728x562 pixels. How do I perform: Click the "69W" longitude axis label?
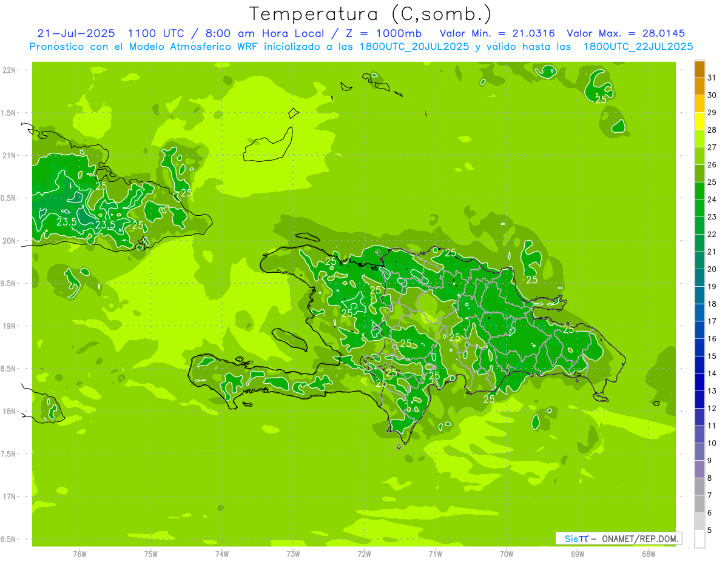tap(578, 554)
